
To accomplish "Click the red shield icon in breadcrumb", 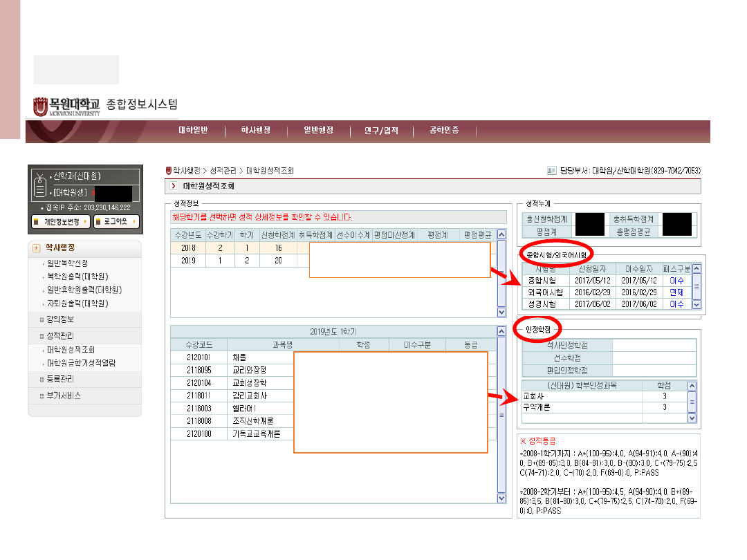I will pyautogui.click(x=168, y=170).
